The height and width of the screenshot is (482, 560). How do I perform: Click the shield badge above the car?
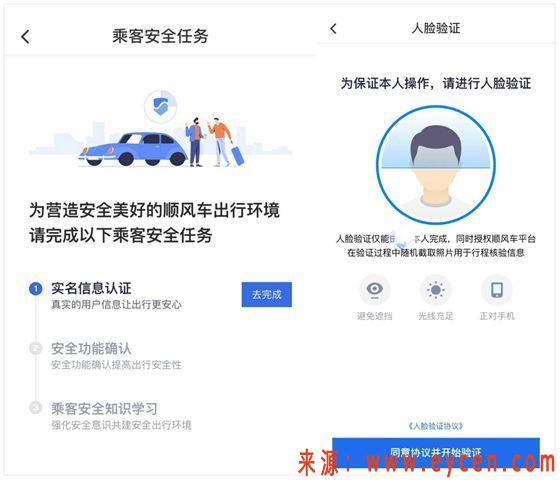(161, 106)
